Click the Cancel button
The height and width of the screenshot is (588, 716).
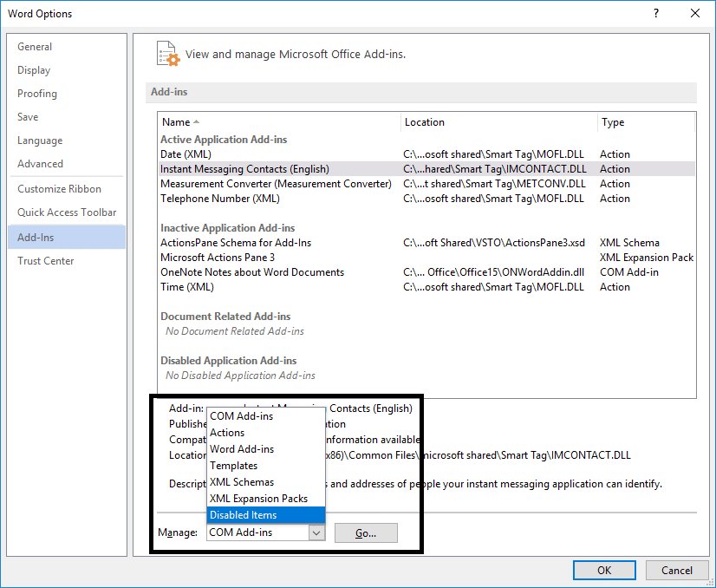tap(676, 570)
